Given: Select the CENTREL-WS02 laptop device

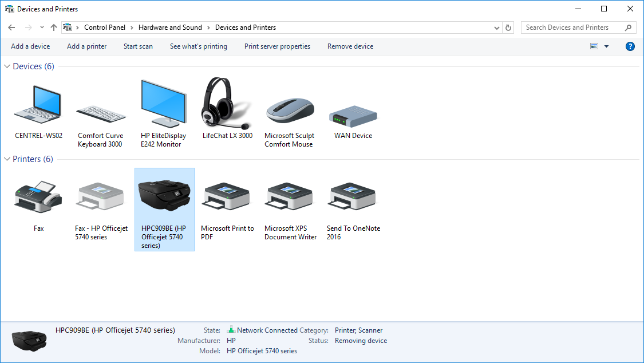Looking at the screenshot, I should 38,106.
